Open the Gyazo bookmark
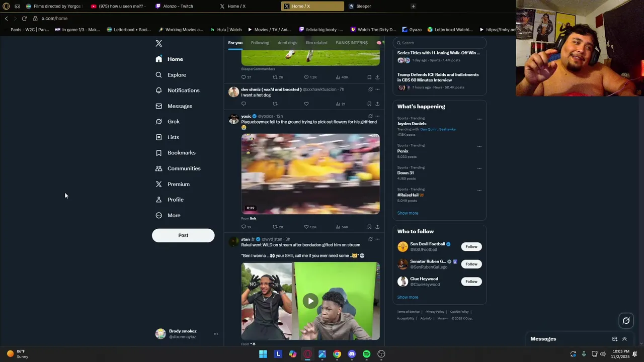 pos(412,30)
